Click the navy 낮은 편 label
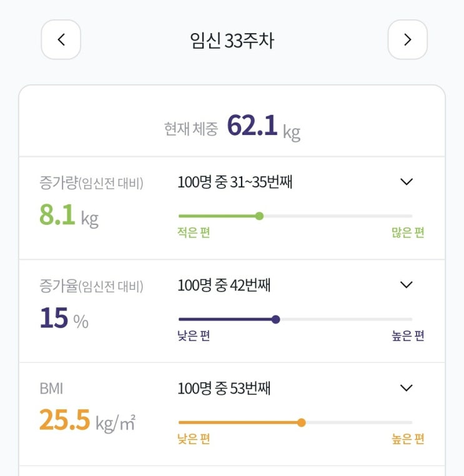Viewport: 464px width, 476px height. [194, 336]
